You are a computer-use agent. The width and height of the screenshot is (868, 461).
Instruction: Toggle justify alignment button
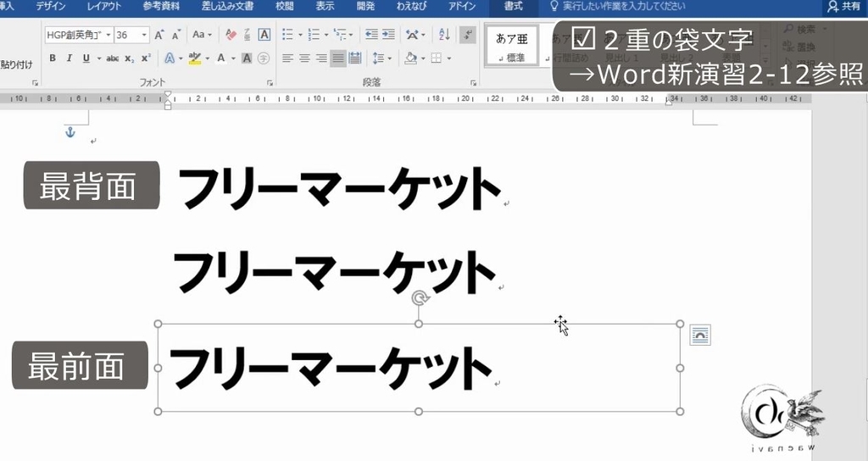coord(337,58)
